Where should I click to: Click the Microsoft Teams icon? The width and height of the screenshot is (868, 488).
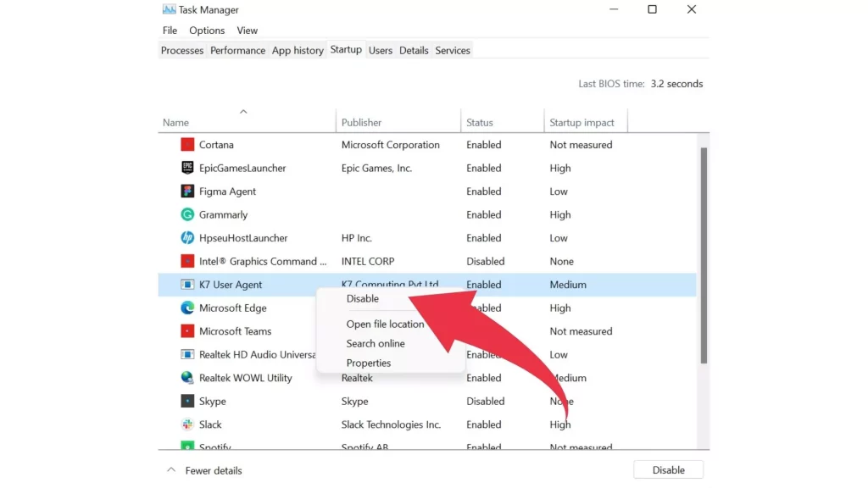point(187,331)
